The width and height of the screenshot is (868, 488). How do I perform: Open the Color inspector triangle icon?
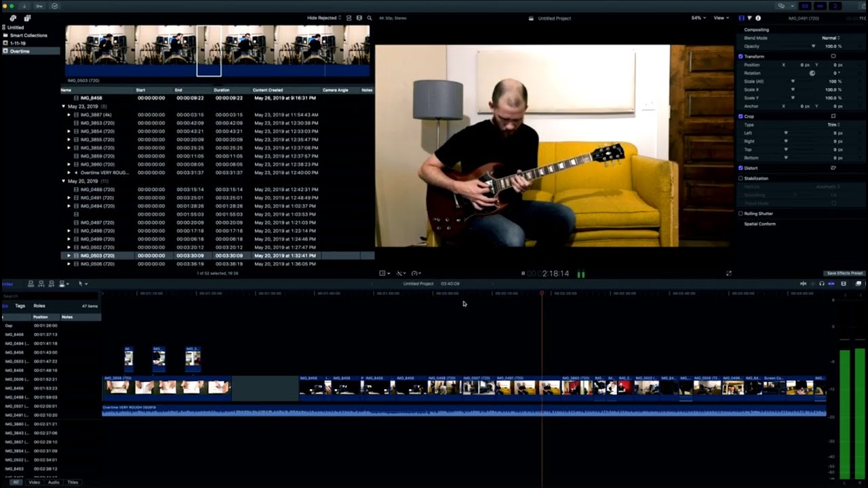(749, 18)
